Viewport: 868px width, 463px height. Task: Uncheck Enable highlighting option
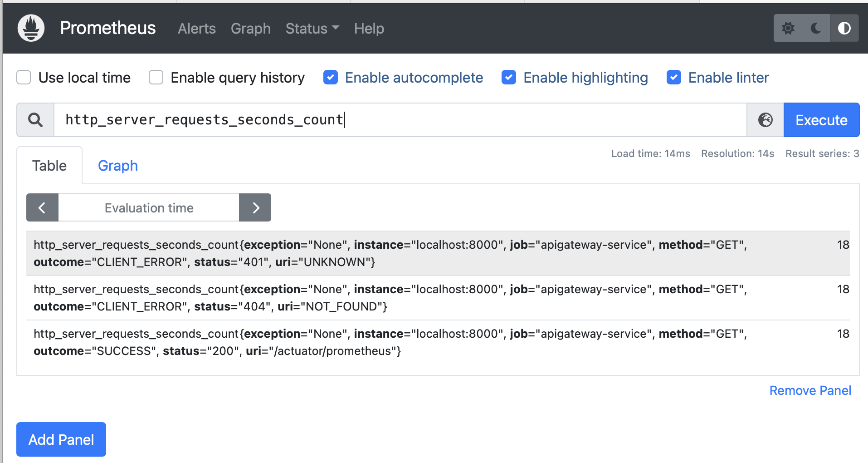coord(509,78)
